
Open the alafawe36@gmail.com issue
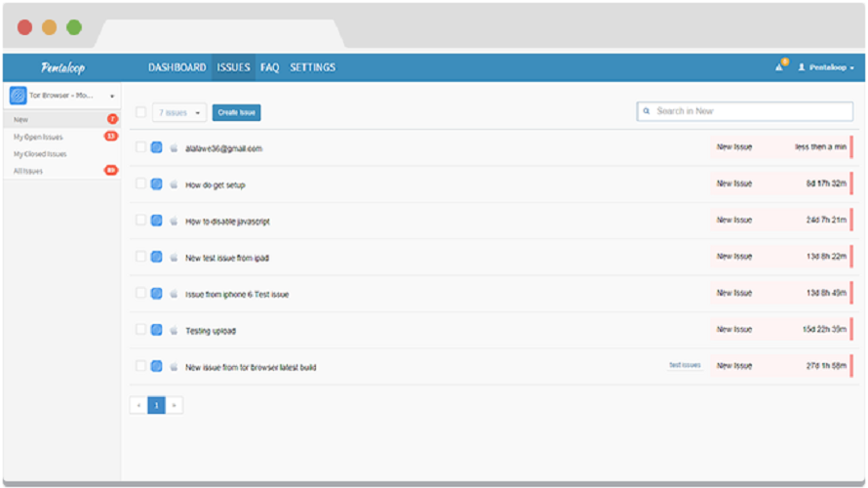point(223,148)
